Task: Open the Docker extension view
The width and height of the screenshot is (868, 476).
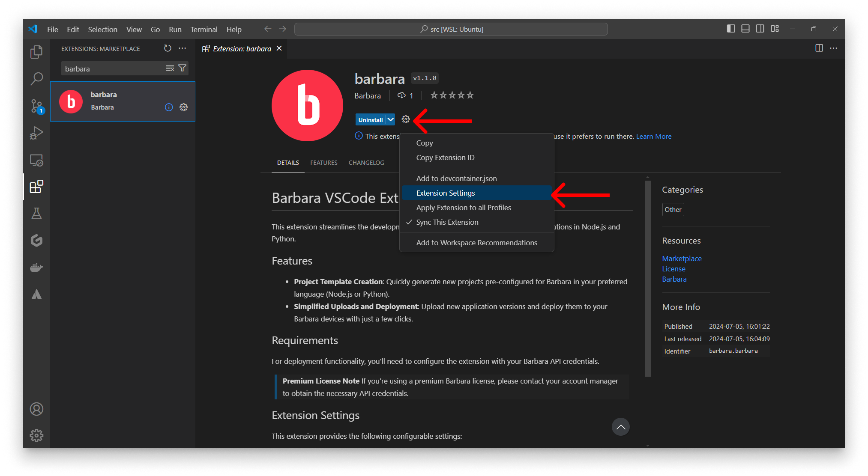Action: tap(36, 267)
